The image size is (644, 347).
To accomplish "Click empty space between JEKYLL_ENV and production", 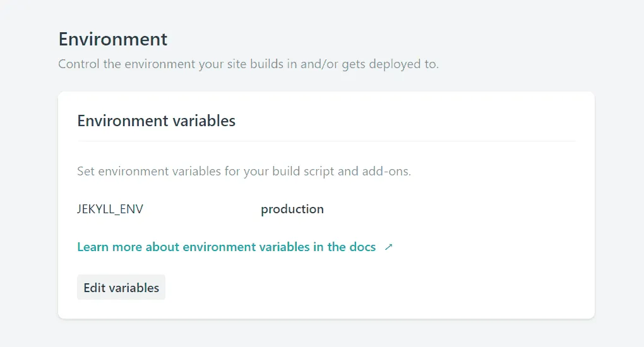I will tap(202, 209).
